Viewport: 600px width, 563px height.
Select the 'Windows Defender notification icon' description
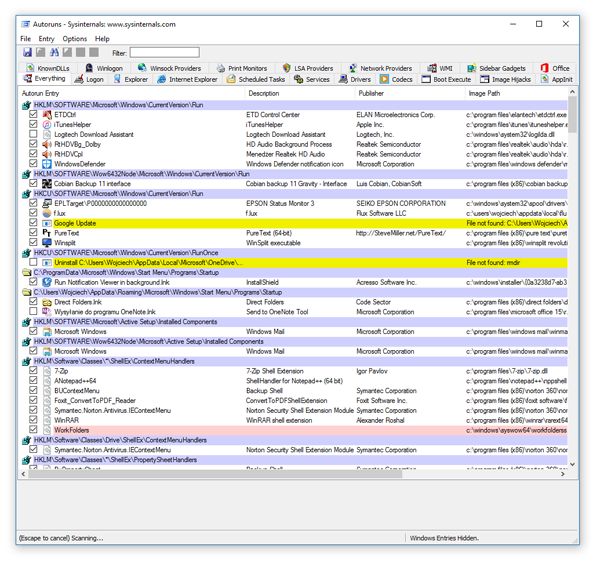295,164
